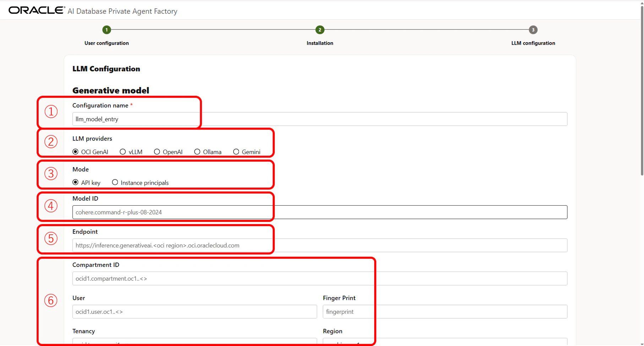Select the OCI GenAI provider radio button

coord(76,152)
